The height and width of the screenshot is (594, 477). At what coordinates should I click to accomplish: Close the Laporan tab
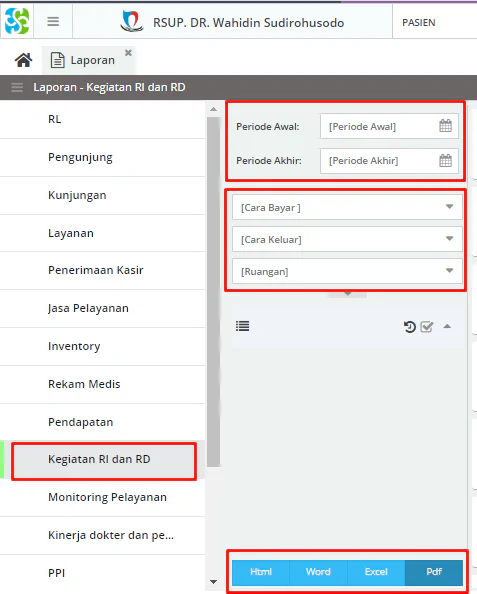coord(128,53)
